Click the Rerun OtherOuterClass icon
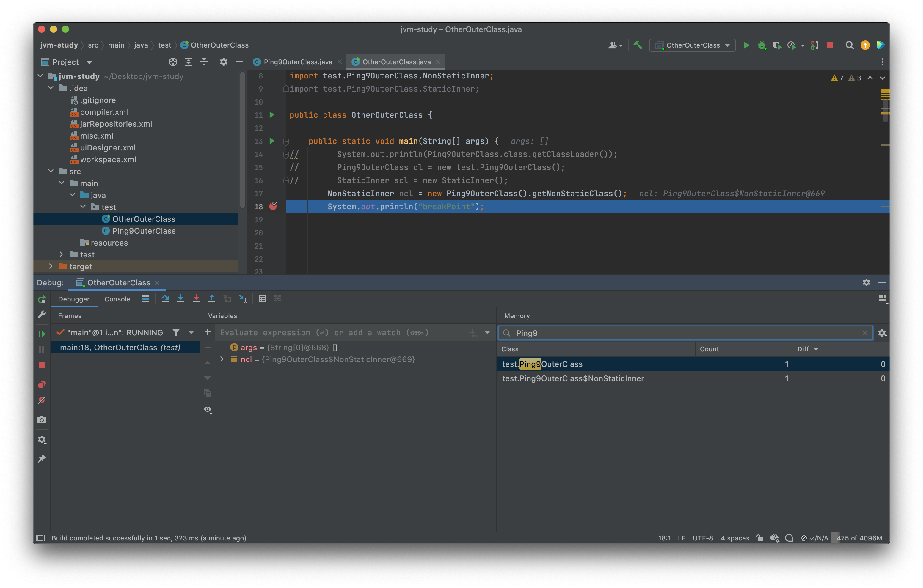 pyautogui.click(x=42, y=299)
